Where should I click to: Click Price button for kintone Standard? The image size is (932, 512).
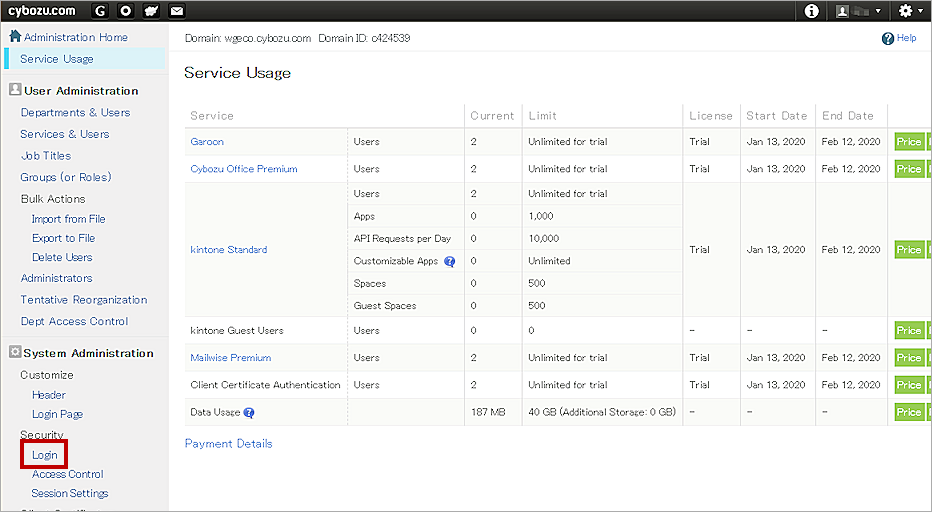tap(909, 250)
